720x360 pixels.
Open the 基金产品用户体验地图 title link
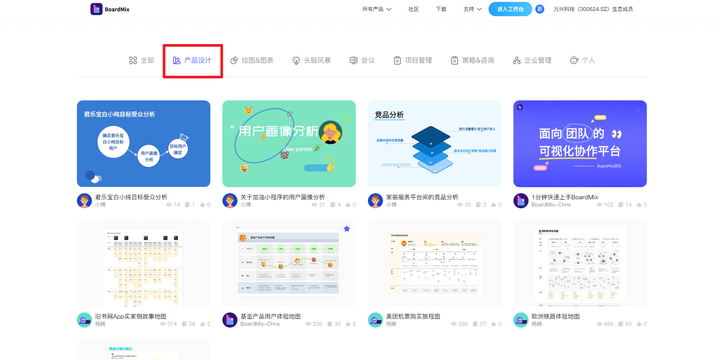tap(271, 316)
